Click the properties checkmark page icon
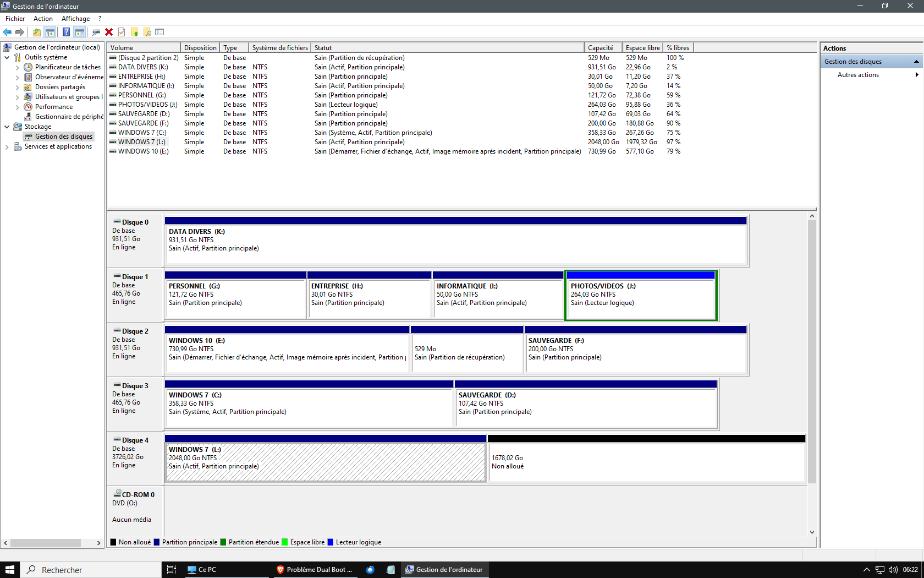The height and width of the screenshot is (578, 924). point(122,32)
